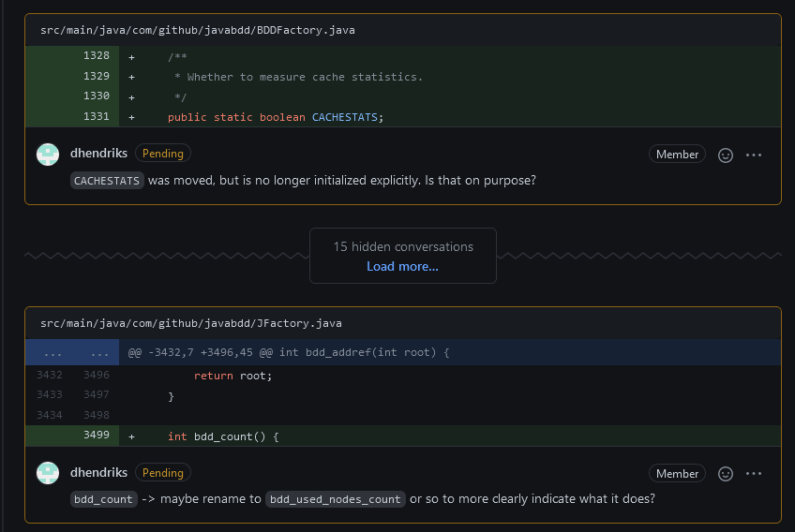Click Pending label on CACHESTATS comment
The image size is (795, 532).
click(163, 153)
